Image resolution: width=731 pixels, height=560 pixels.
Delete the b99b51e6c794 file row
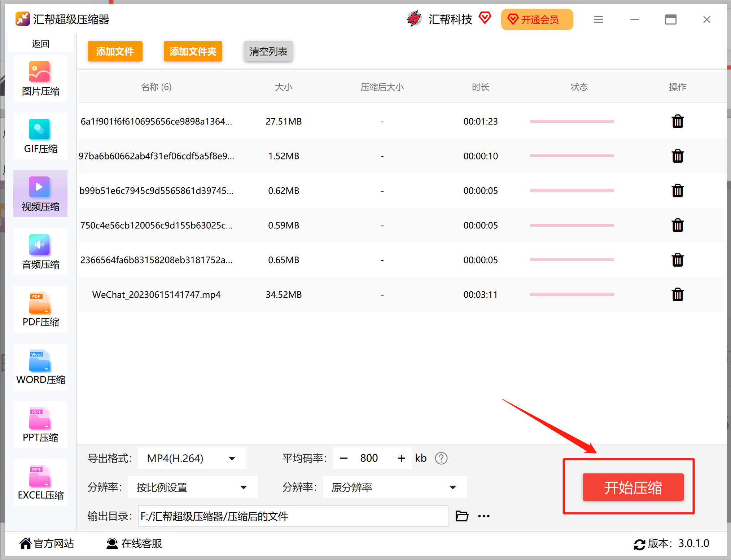[x=678, y=191]
